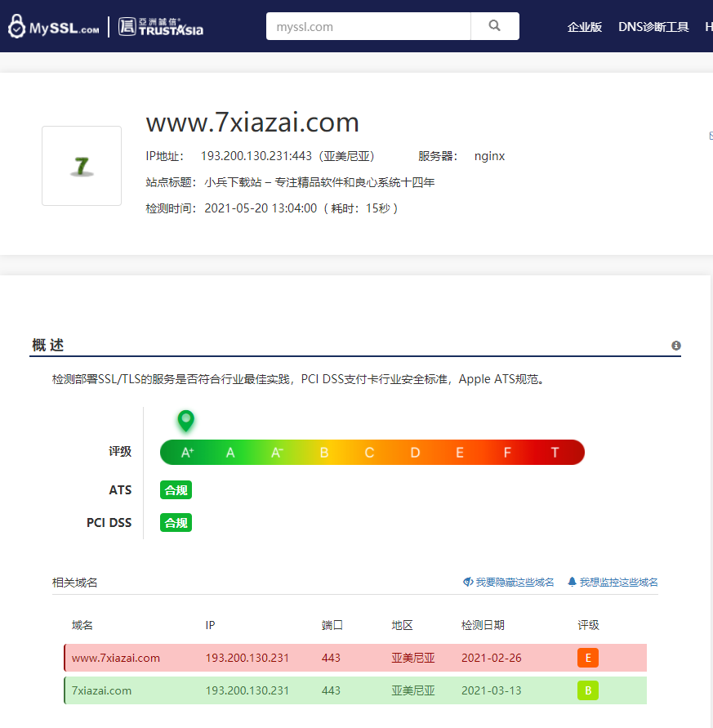Image resolution: width=713 pixels, height=728 pixels.
Task: Click the 7xiazai site favicon thumbnail
Action: pos(82,166)
